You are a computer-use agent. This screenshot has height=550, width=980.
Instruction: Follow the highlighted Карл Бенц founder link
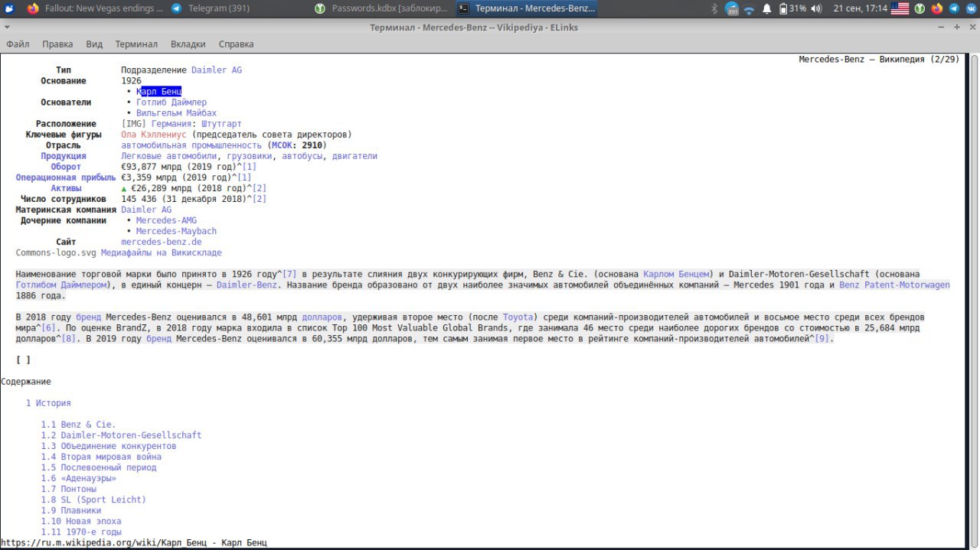click(158, 91)
